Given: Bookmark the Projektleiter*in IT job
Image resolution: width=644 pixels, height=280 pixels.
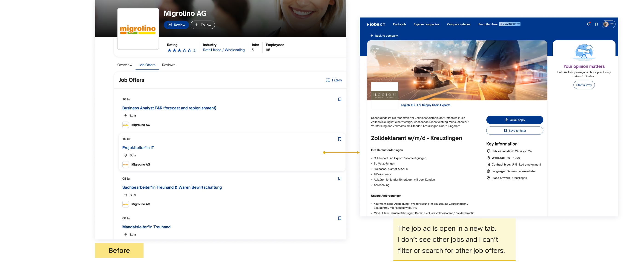Looking at the screenshot, I should point(339,139).
